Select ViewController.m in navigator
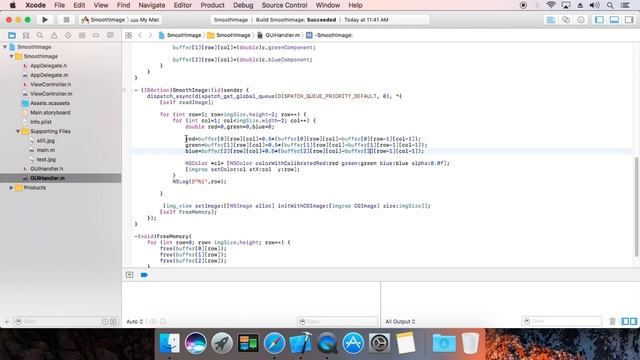 [x=51, y=94]
